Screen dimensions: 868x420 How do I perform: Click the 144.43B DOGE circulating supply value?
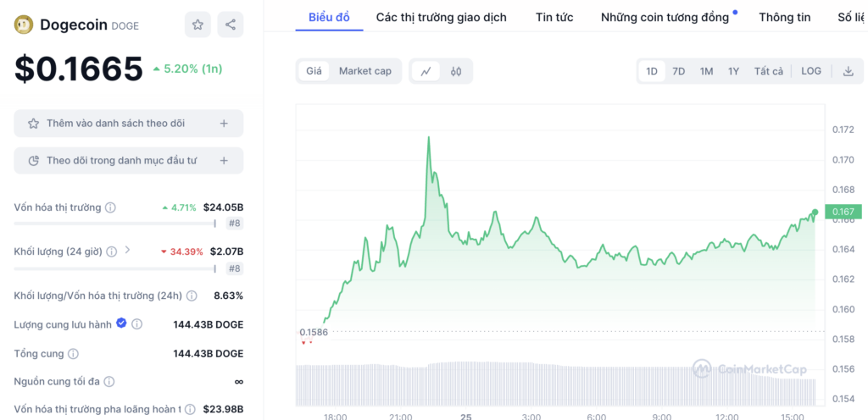click(209, 324)
